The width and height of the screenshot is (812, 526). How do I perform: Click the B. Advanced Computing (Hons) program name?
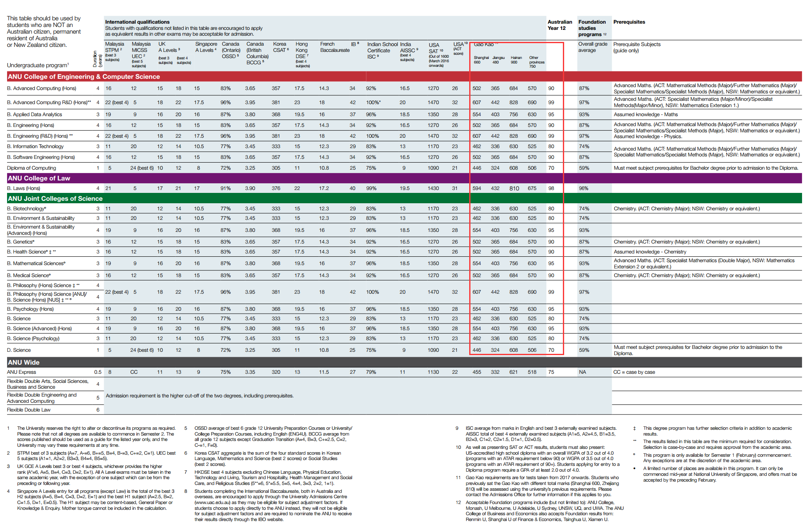point(41,88)
